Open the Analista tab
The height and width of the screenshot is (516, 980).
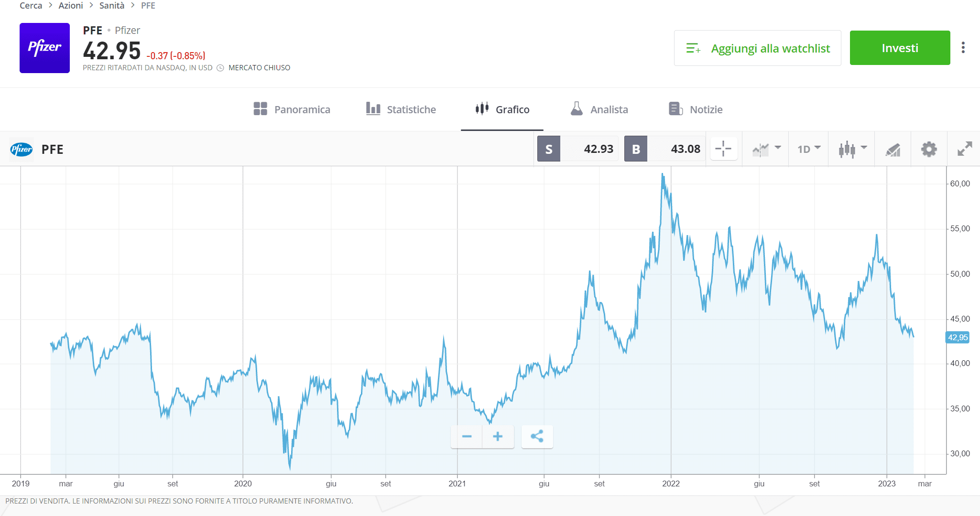(599, 109)
